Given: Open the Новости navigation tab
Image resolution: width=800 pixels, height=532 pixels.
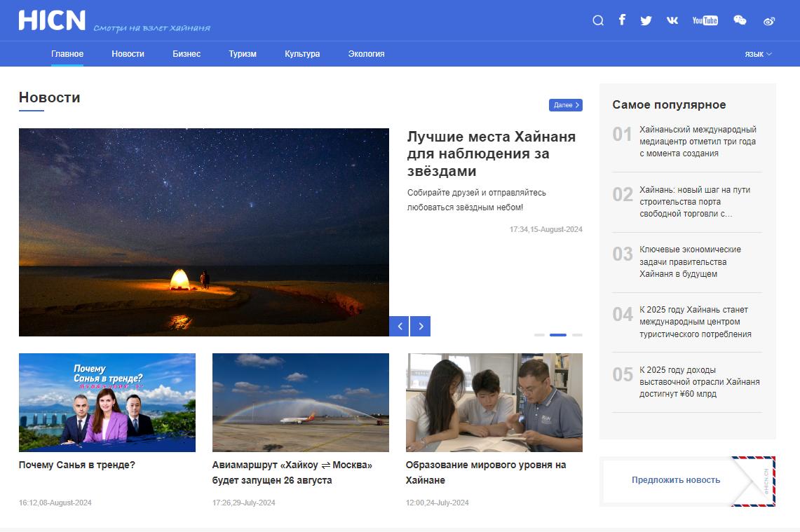Looking at the screenshot, I should pos(128,54).
